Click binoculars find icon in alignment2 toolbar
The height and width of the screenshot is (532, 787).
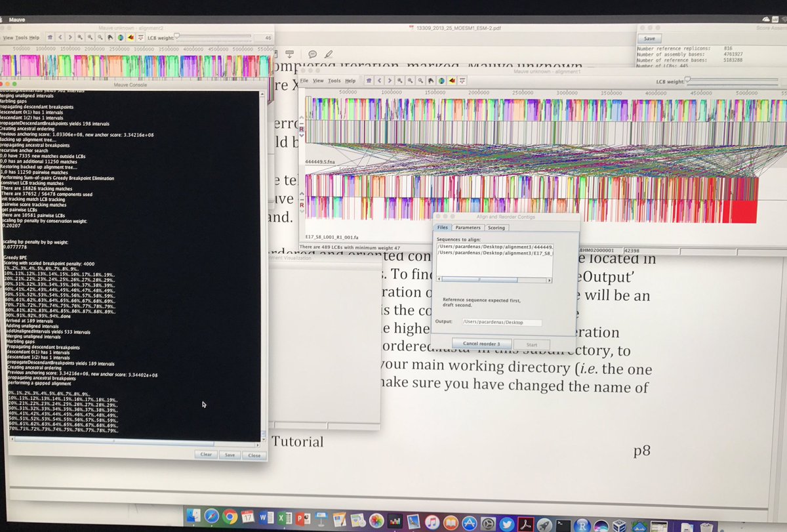click(110, 37)
